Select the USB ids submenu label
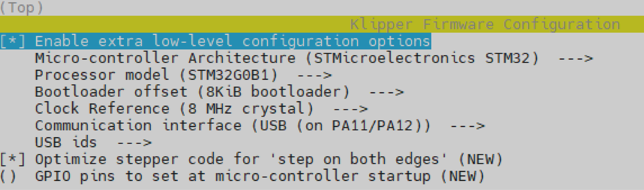 coord(65,142)
